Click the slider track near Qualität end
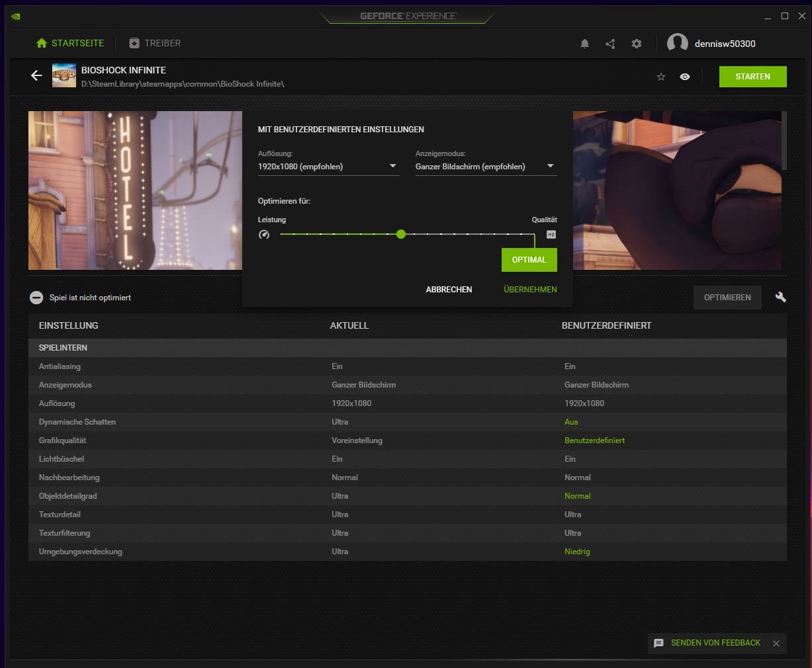 (x=527, y=234)
